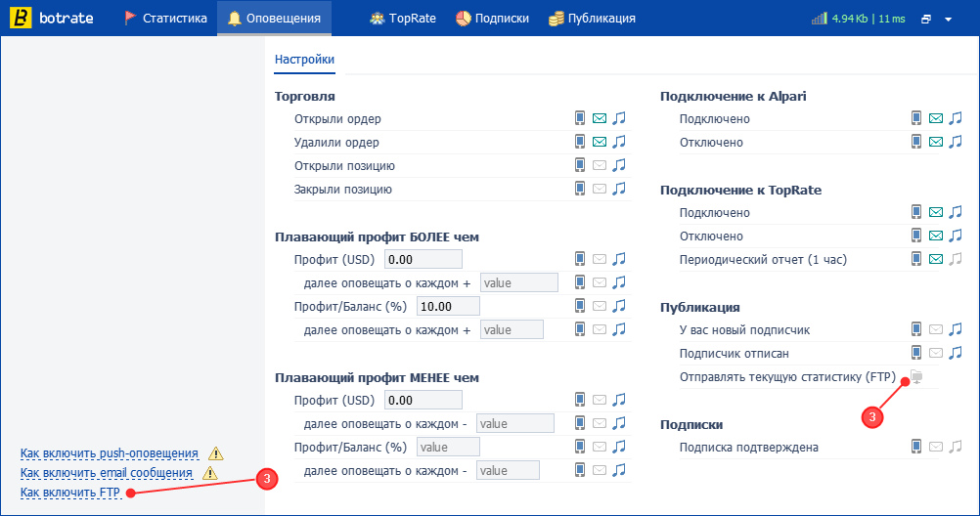Toggle push alert for Подписка подтверждена

[916, 446]
